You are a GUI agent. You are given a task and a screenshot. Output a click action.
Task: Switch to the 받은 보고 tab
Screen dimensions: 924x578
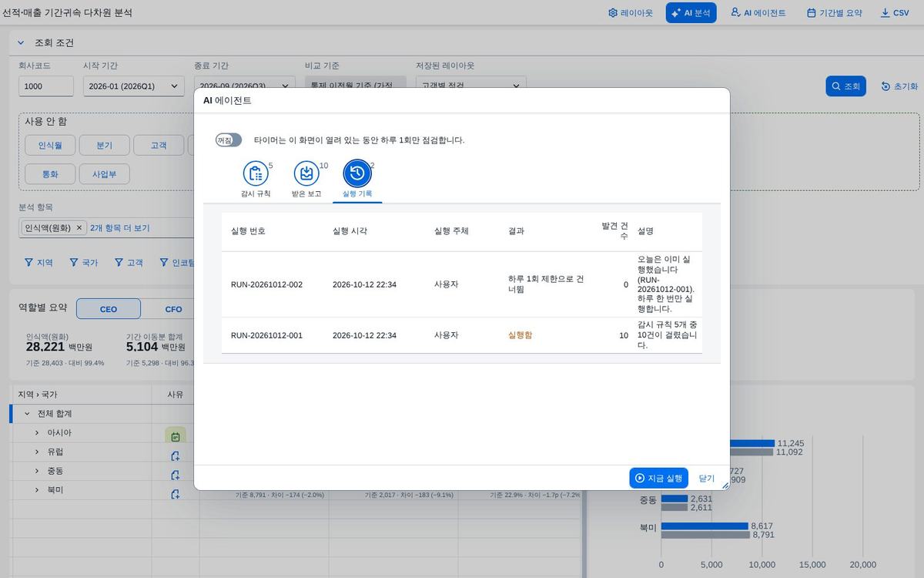306,180
